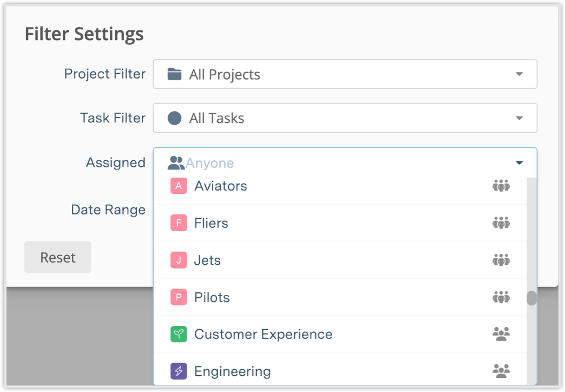The image size is (565, 392).
Task: Open the Project Filter dropdown arrow
Action: [519, 74]
